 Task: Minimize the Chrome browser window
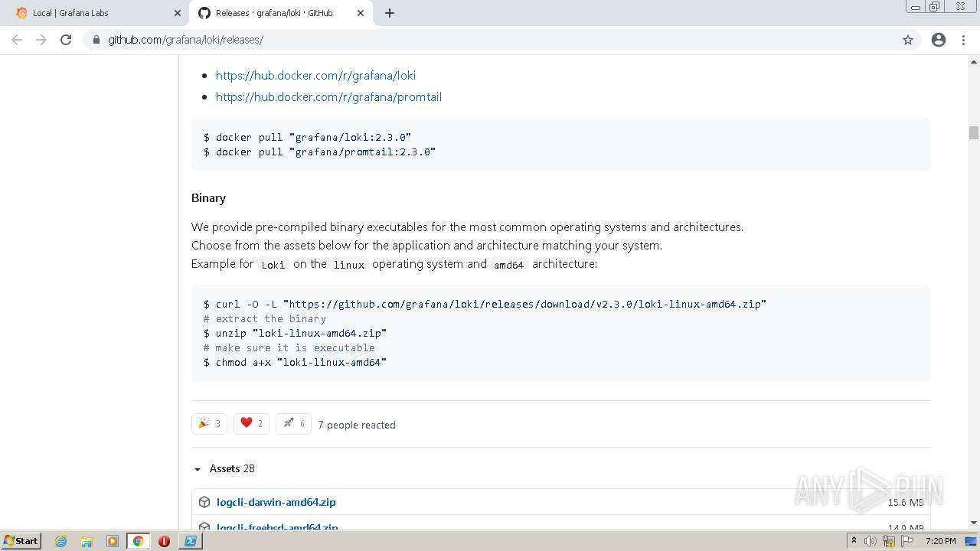916,6
